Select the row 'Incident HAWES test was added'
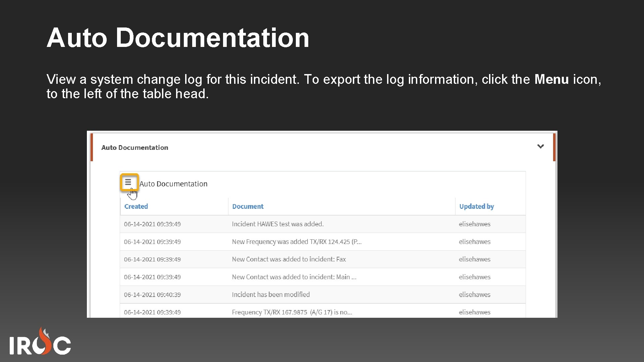Viewport: 644px width, 362px height. pyautogui.click(x=277, y=224)
